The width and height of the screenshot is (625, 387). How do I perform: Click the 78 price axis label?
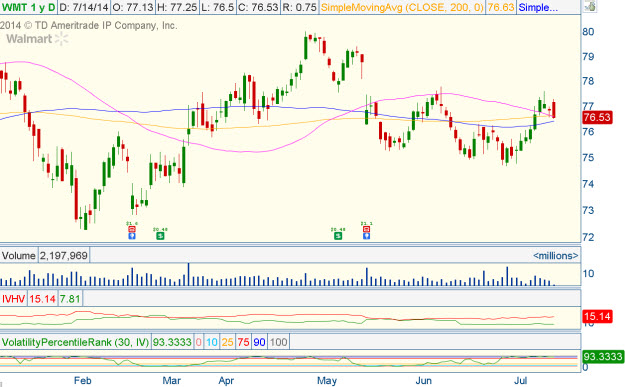pos(588,81)
